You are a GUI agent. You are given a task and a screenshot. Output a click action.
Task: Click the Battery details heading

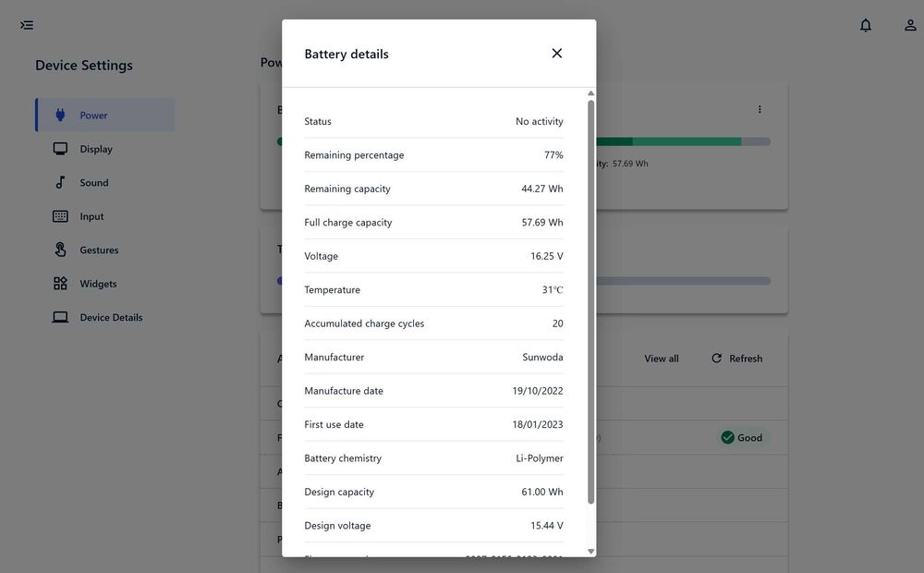tap(346, 55)
